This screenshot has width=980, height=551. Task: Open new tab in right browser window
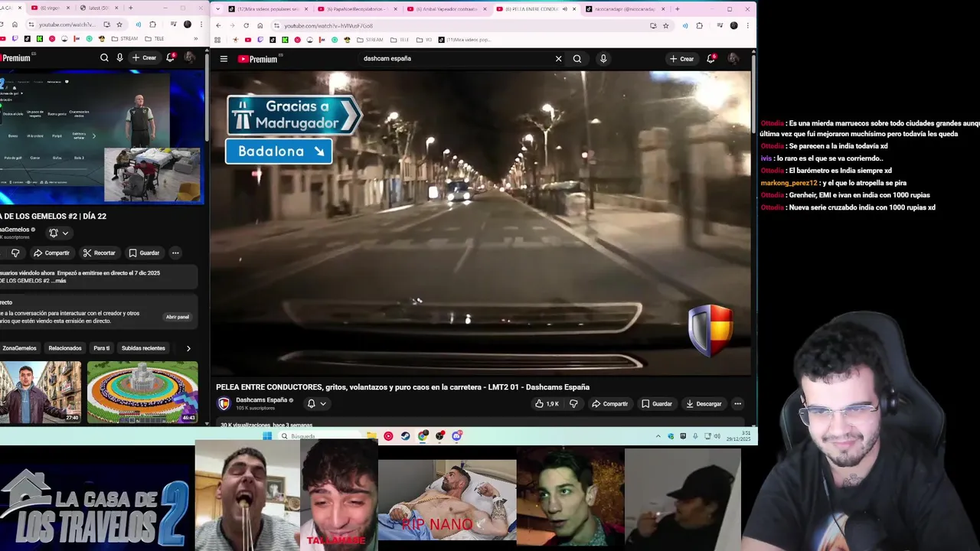point(677,9)
